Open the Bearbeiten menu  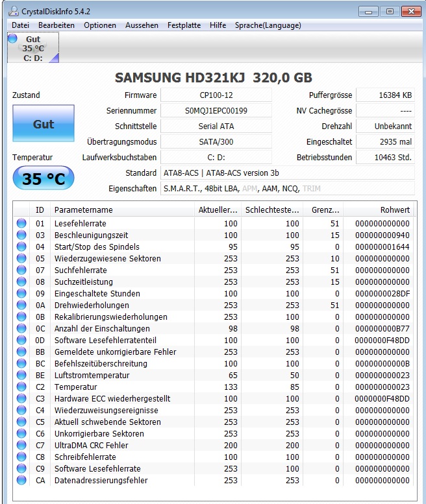(x=56, y=25)
